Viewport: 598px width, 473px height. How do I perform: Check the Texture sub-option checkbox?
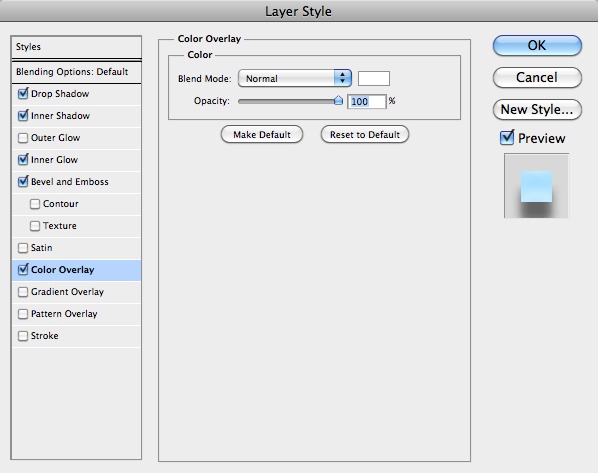(x=35, y=226)
